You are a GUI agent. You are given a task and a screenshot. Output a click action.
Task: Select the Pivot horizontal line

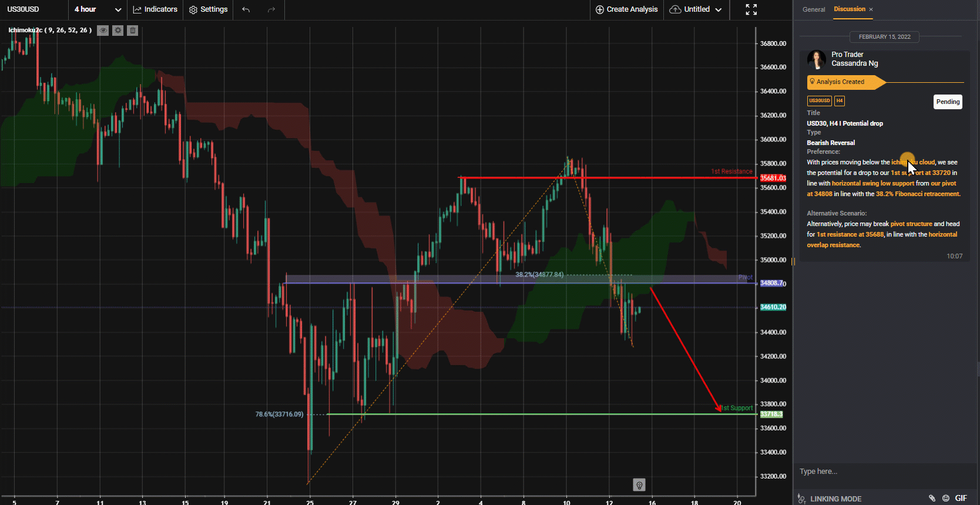tap(520, 283)
